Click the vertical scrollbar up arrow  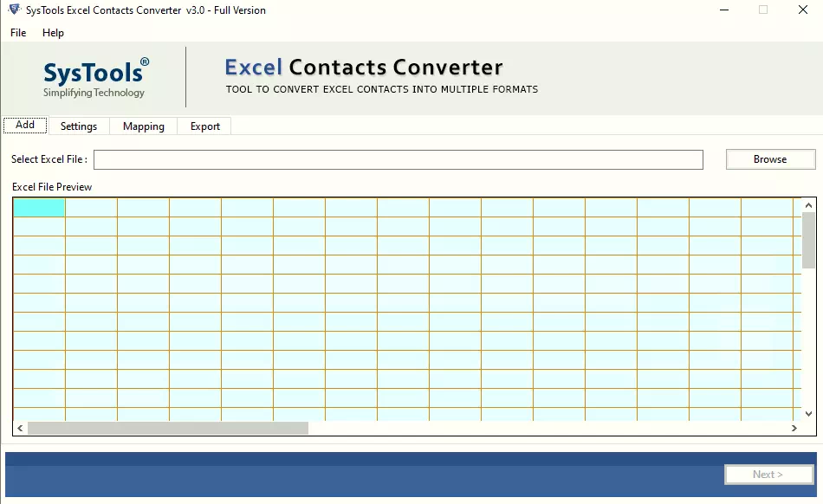[808, 205]
